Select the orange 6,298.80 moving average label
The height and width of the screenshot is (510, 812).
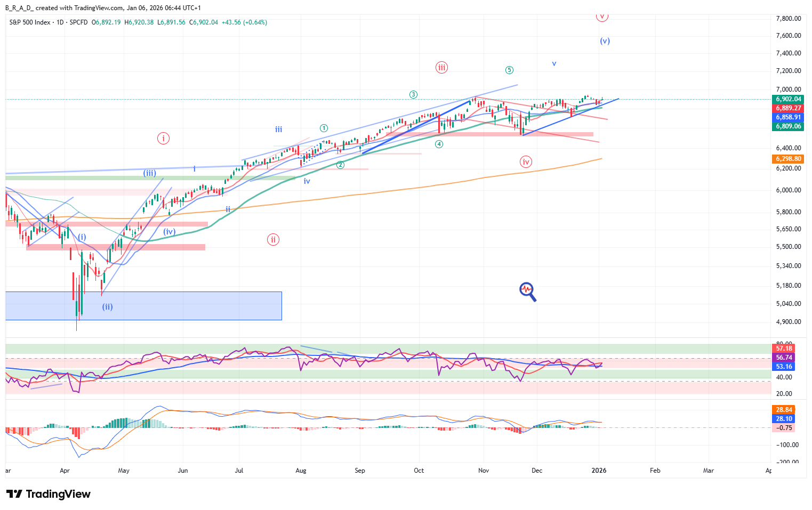coord(788,159)
